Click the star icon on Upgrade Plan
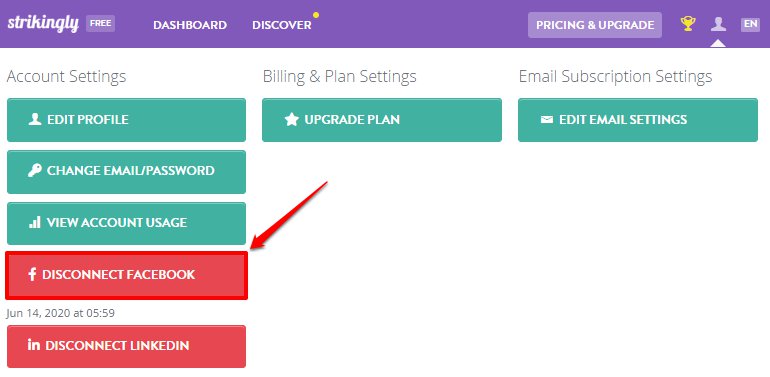Screen dimensions: 770x377 click(292, 119)
